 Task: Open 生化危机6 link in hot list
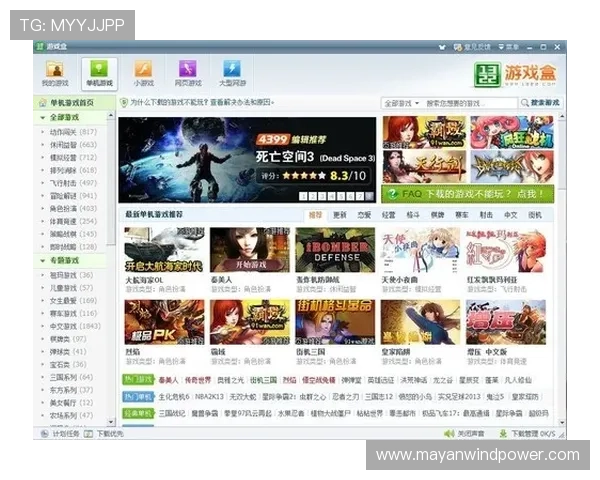tap(174, 397)
